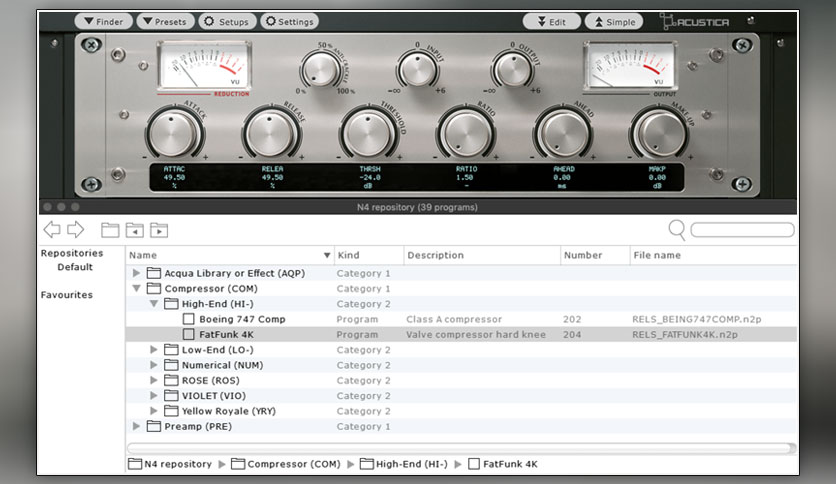The height and width of the screenshot is (484, 836).
Task: Expand the Low-End (LO-) subcategory
Action: click(154, 350)
